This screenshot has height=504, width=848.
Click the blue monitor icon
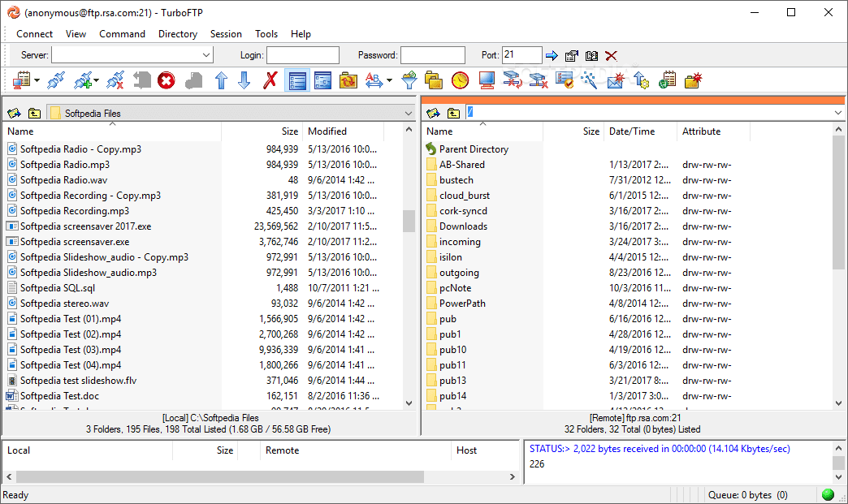[x=487, y=81]
